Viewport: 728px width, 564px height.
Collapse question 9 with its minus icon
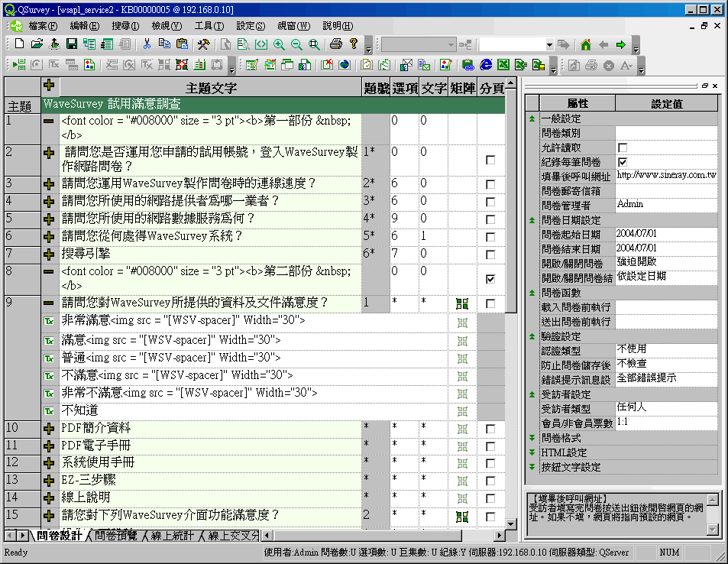(49, 303)
